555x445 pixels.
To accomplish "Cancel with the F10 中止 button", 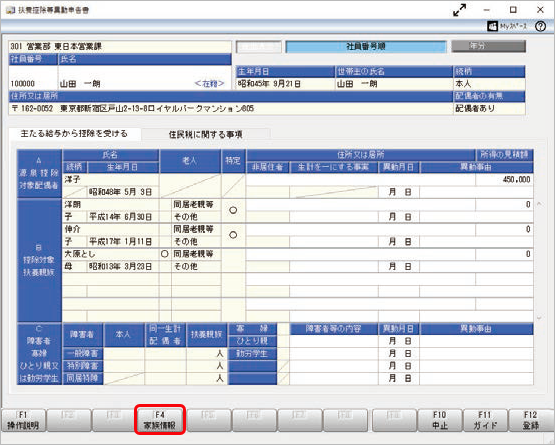I will (x=440, y=420).
